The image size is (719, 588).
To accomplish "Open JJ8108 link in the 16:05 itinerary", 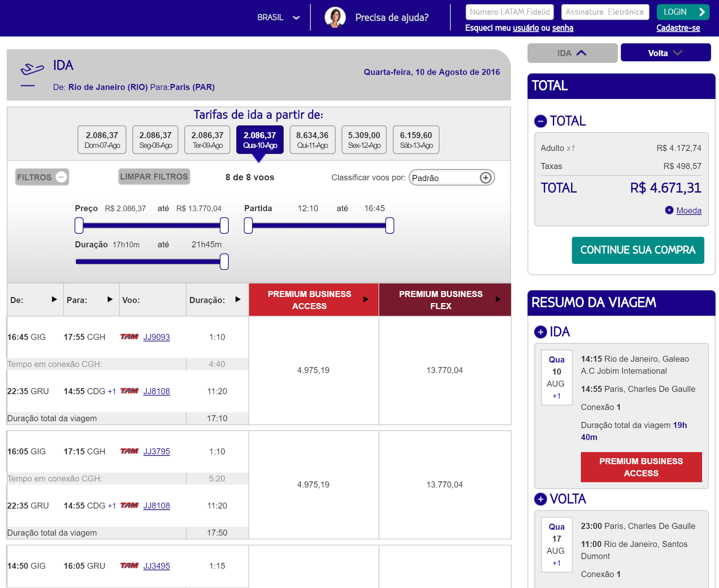I will point(156,506).
